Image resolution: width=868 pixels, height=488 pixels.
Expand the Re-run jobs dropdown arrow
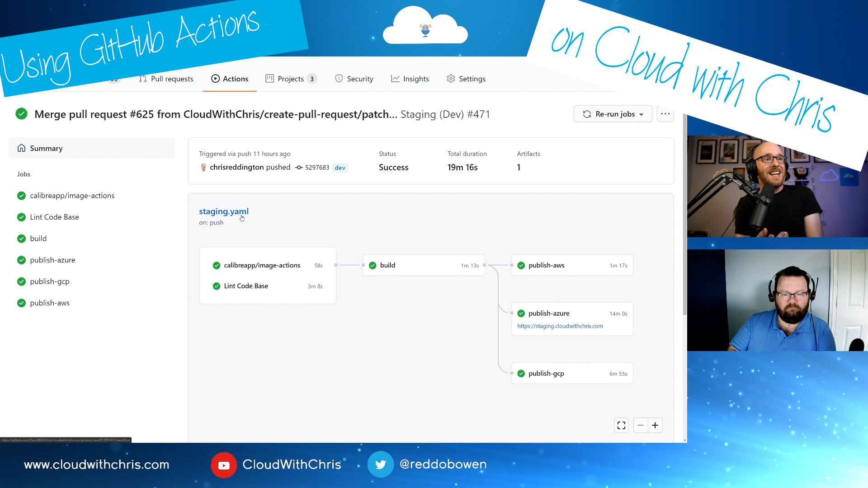point(642,114)
